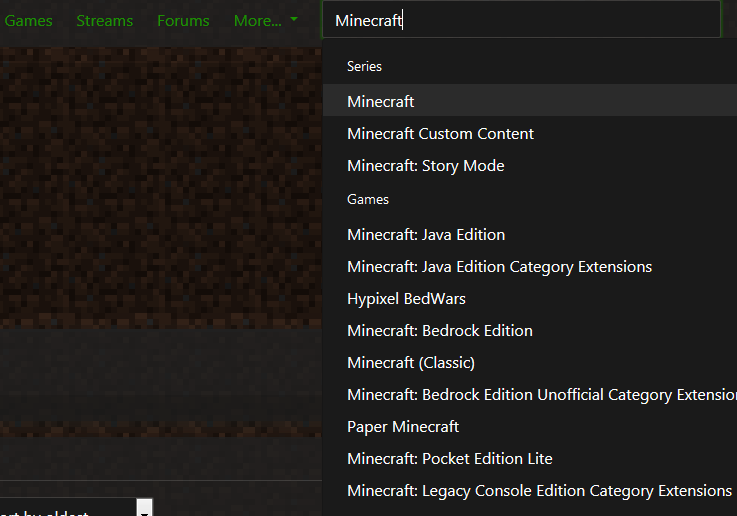737x516 pixels.
Task: Choose Bedrock Edition Unofficial Category Extensions
Action: (x=540, y=394)
